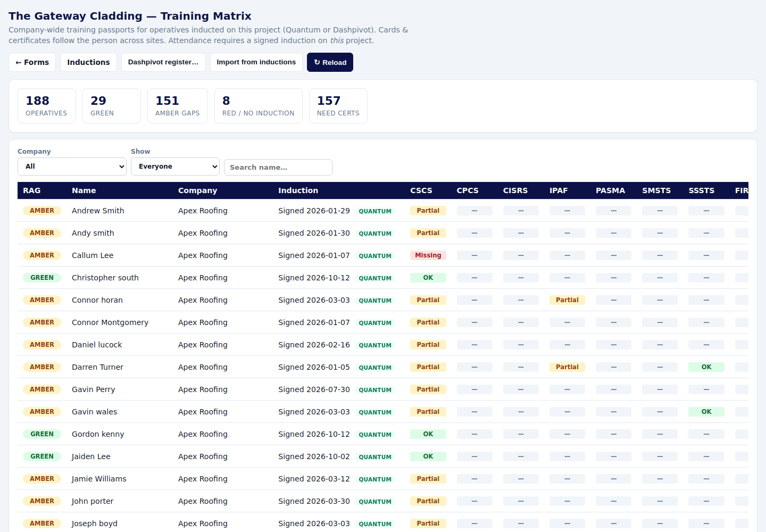The width and height of the screenshot is (766, 532).
Task: Click Gavin wales' SSSTS OK badge
Action: 706,412
